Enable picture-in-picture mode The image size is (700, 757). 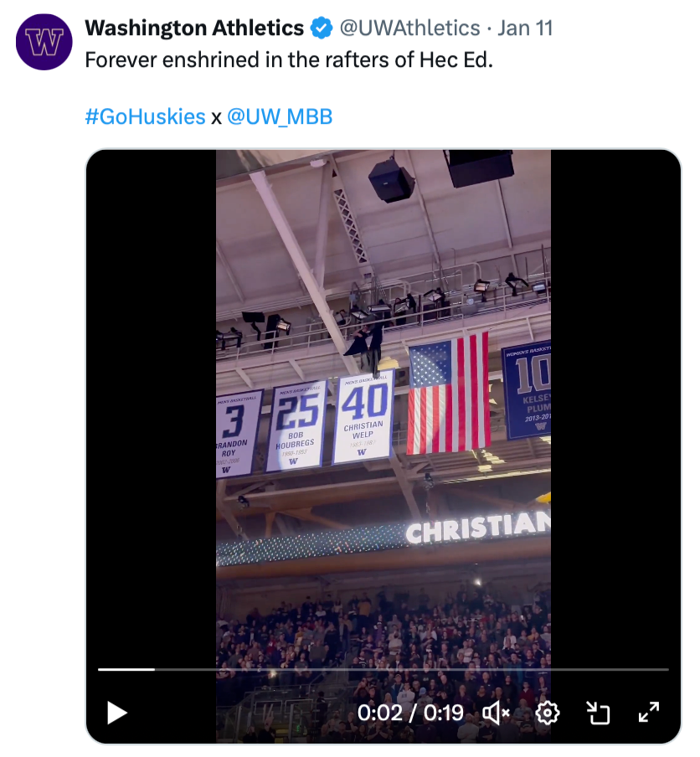pos(598,713)
